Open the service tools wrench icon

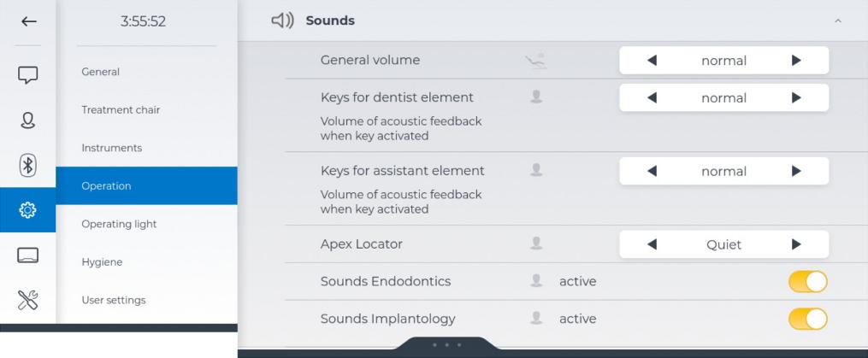point(28,300)
